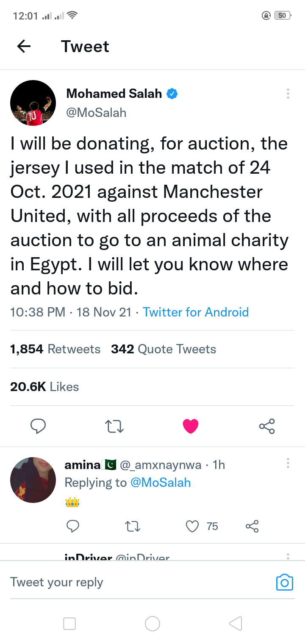Share amina's reply

[x=252, y=526]
